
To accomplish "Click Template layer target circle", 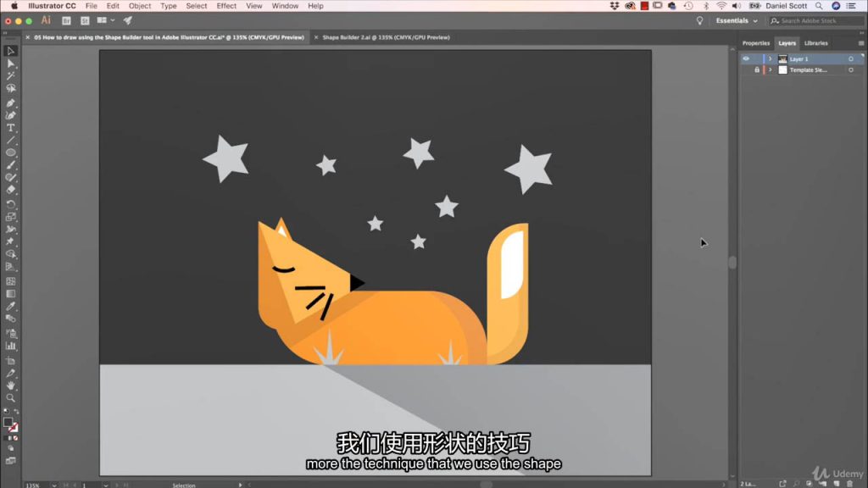I will point(851,70).
